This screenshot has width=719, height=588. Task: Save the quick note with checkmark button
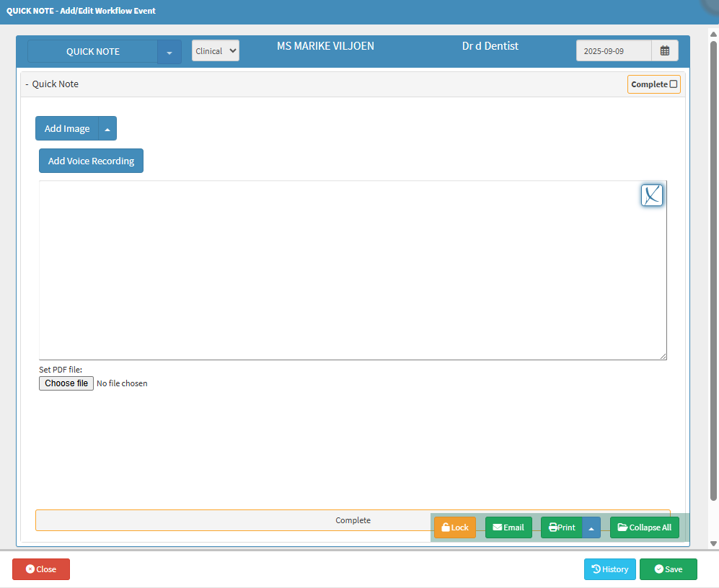click(x=668, y=569)
